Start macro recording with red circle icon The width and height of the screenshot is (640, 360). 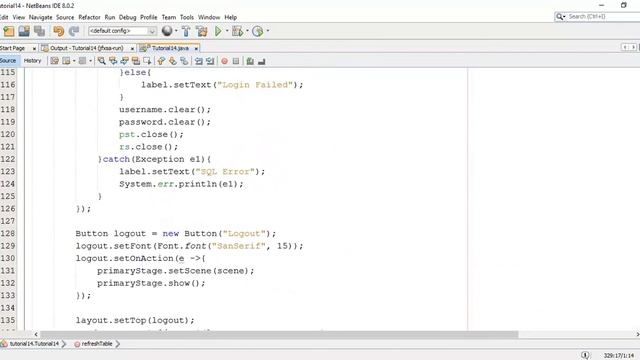pos(224,61)
